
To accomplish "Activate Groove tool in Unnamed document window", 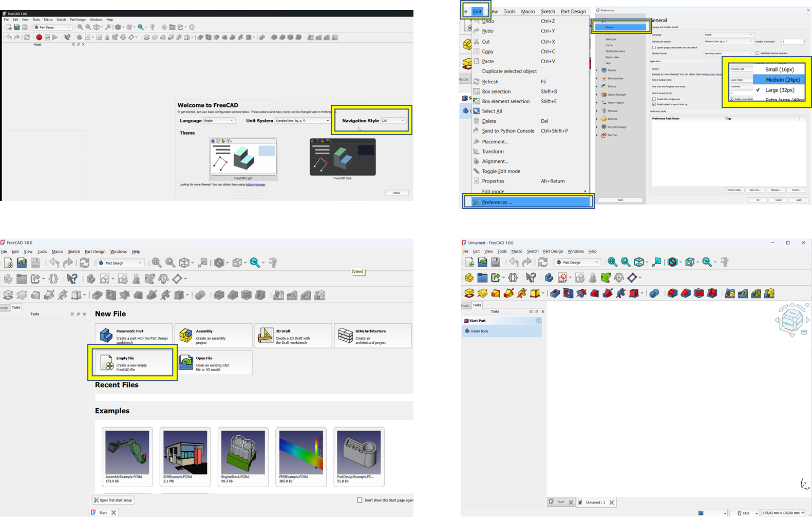I will 581,293.
